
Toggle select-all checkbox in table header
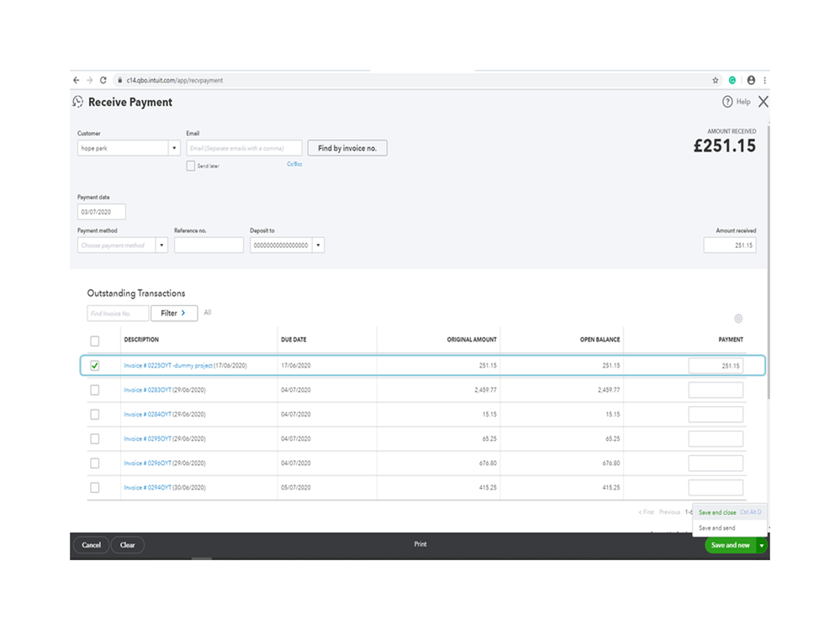[95, 341]
